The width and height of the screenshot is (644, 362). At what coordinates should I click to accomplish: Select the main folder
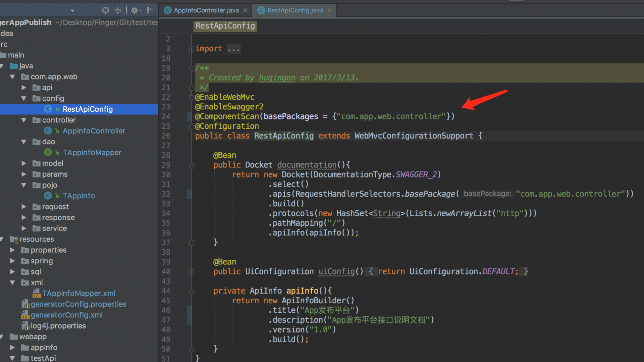pyautogui.click(x=16, y=55)
